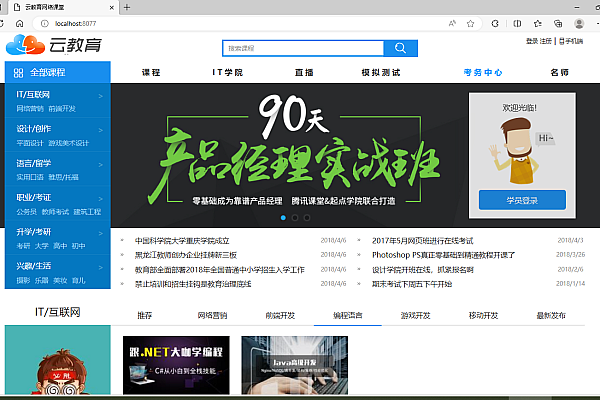Click the 登录 link at top right
This screenshot has width=600, height=400.
point(532,41)
